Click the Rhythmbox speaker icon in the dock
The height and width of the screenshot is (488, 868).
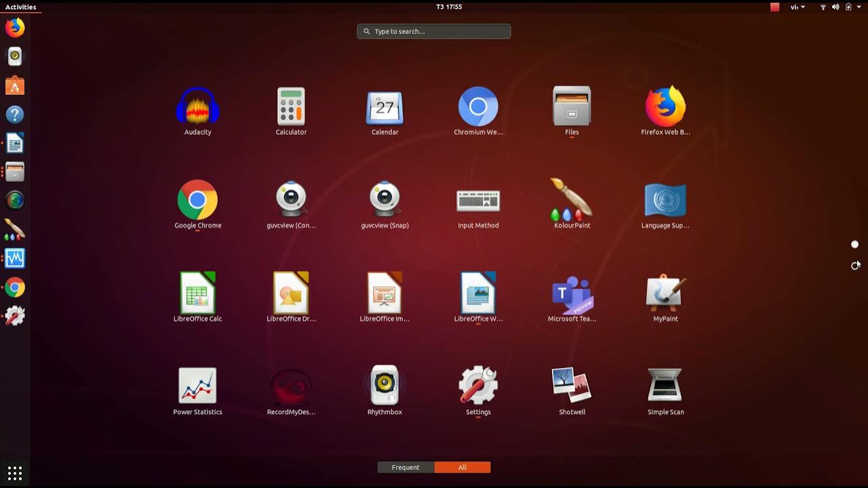point(15,56)
